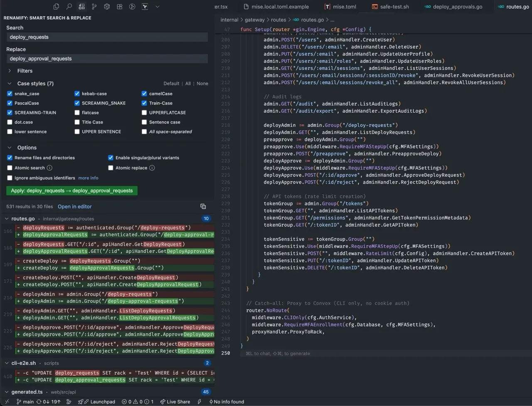Enable the dot.case checkbox
The image size is (532, 406).
pos(10,122)
